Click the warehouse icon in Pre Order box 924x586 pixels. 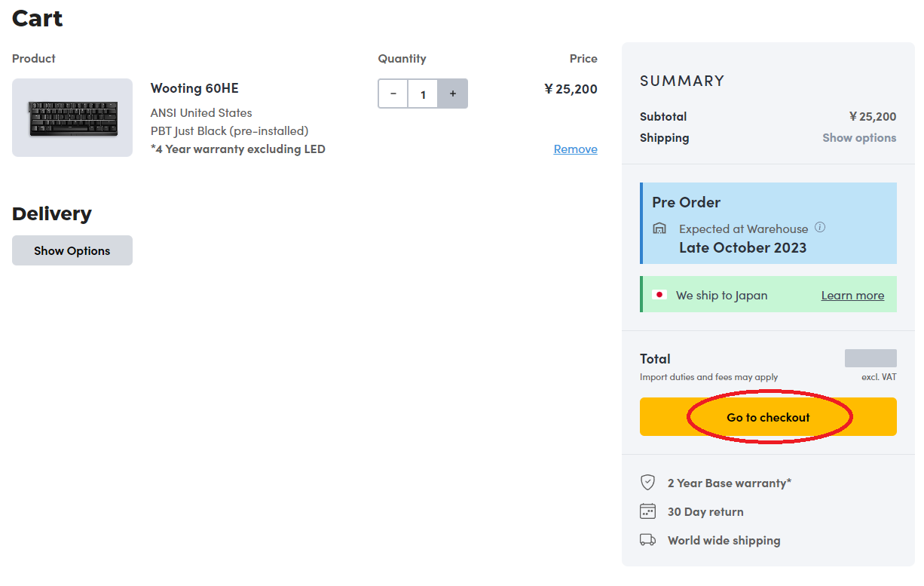tap(659, 229)
